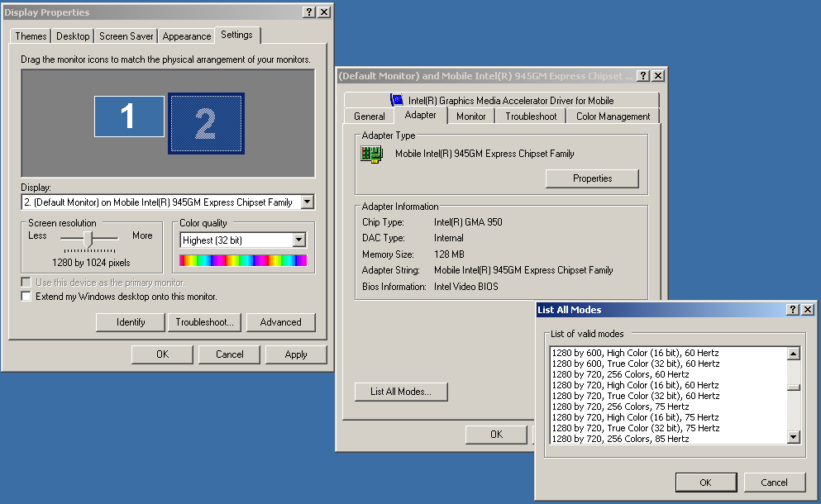821x504 pixels.
Task: Click the color quality spectrum bar
Action: (243, 260)
